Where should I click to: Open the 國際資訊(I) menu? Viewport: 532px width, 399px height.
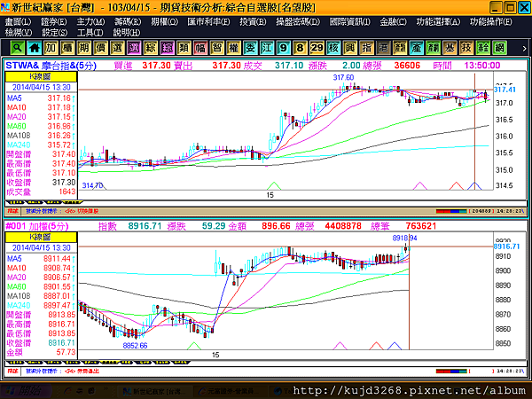pos(350,22)
